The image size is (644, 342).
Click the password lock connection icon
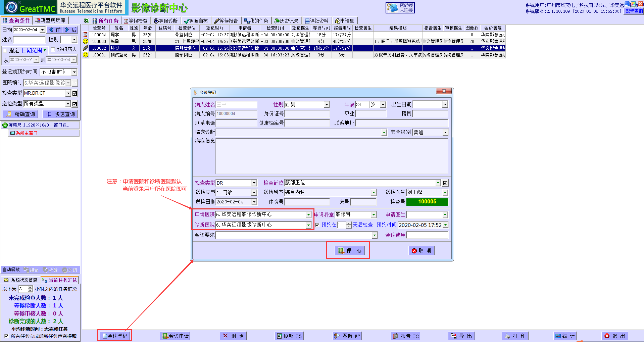click(400, 8)
